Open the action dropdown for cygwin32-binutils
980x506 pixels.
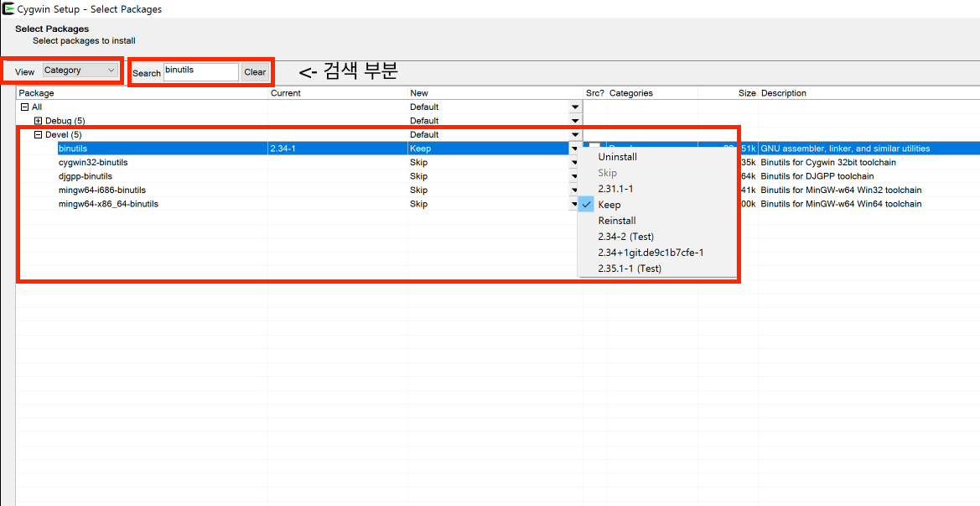[573, 163]
